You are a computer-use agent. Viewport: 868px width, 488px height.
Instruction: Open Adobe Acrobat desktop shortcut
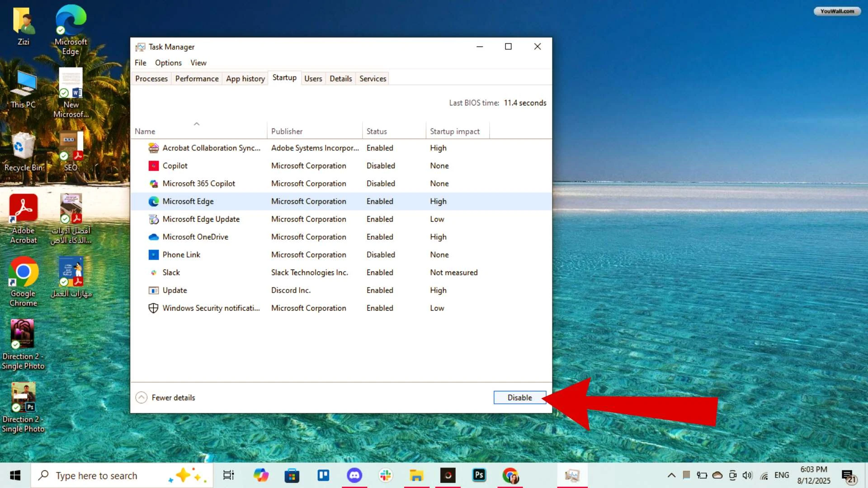pyautogui.click(x=24, y=219)
